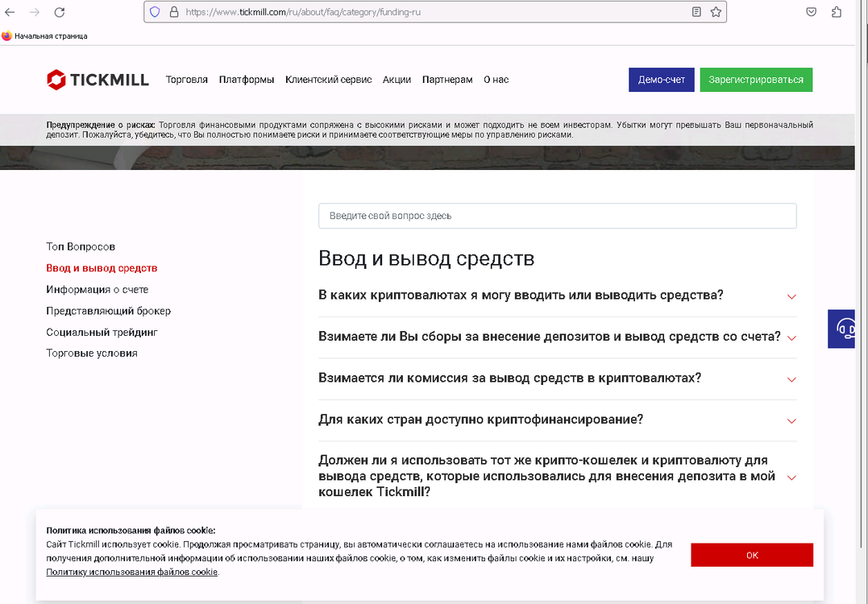Toggle reader view icon in address bar
Viewport: 868px width, 604px height.
click(x=696, y=11)
